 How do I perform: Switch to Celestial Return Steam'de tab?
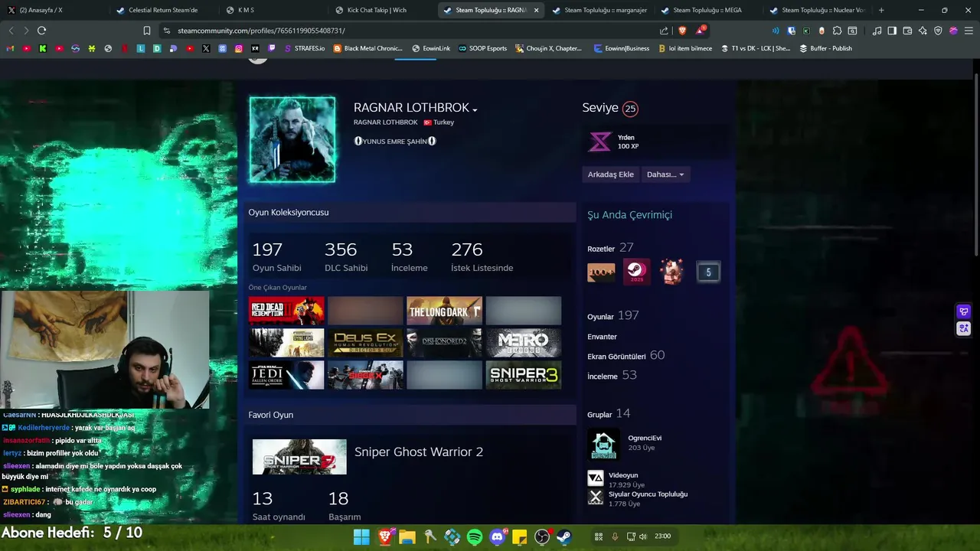pyautogui.click(x=164, y=10)
